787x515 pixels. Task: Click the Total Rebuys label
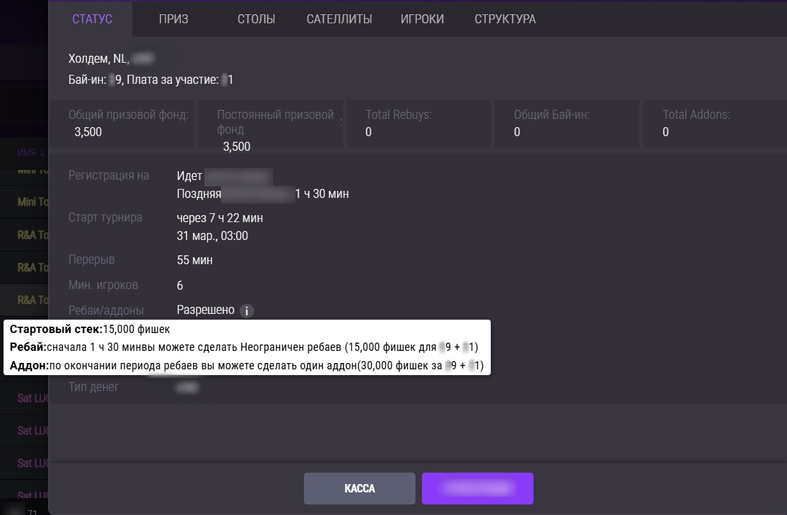(x=399, y=114)
